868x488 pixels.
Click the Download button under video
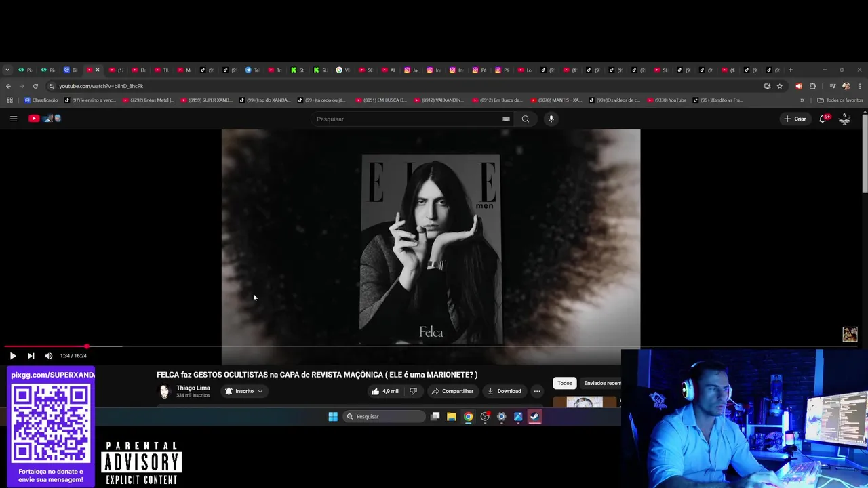[505, 391]
